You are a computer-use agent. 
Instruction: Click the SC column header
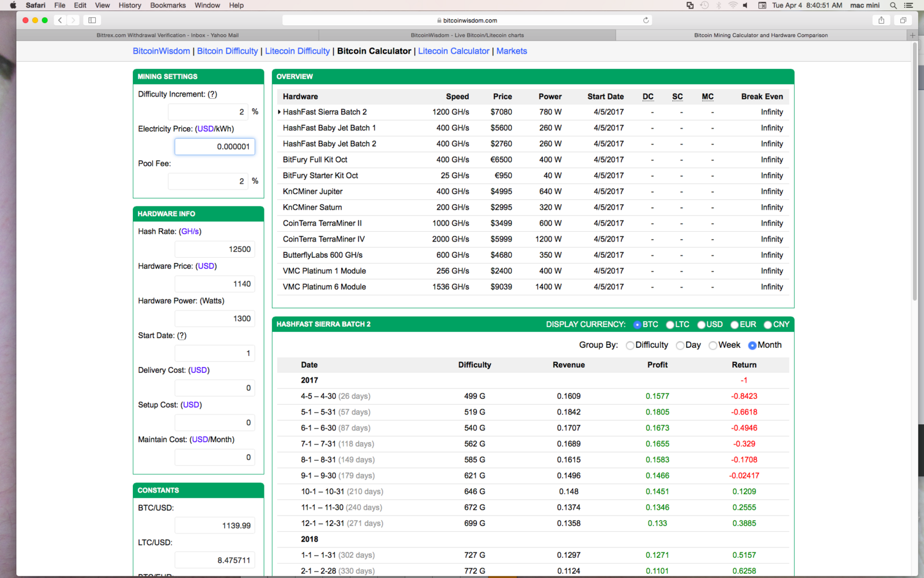click(677, 97)
